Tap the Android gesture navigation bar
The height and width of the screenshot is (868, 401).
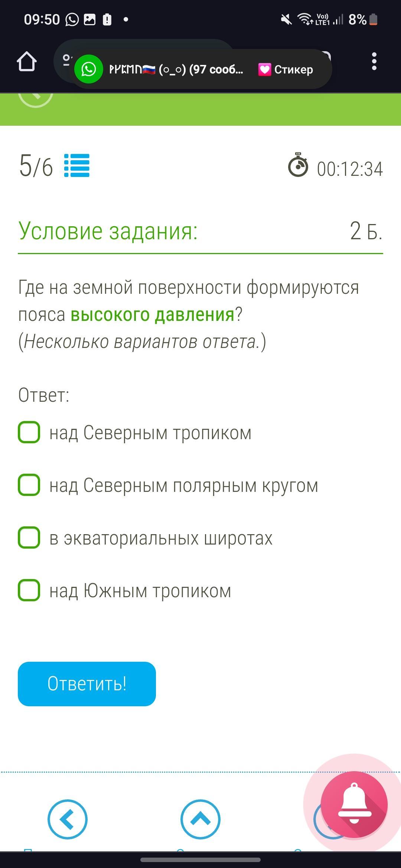coord(200,859)
